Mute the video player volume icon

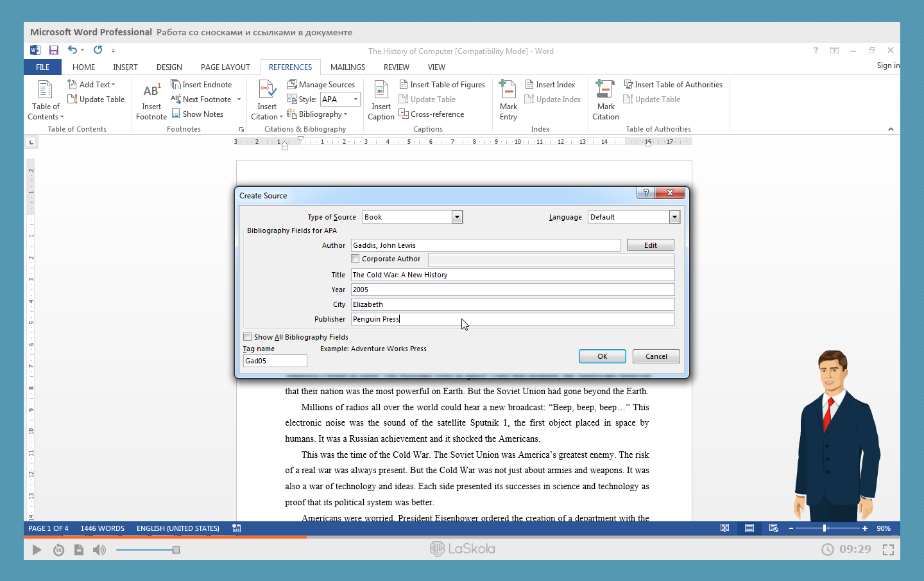(99, 550)
